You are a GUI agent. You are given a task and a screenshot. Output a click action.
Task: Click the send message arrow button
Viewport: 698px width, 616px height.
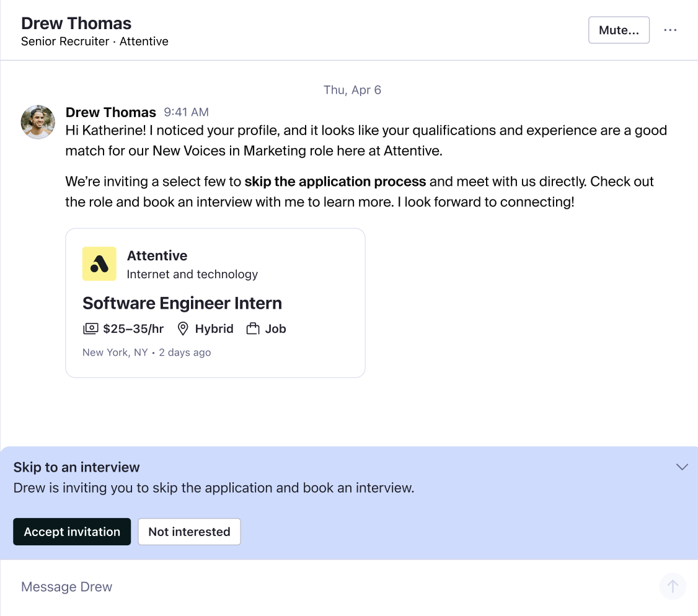(x=673, y=586)
